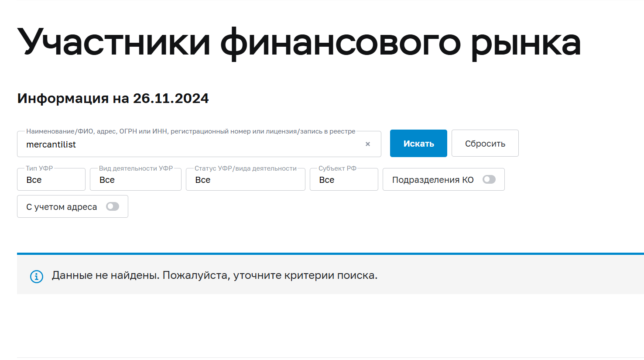Reset the filters with the Сбросить button
This screenshot has height=360, width=644.
click(x=485, y=143)
